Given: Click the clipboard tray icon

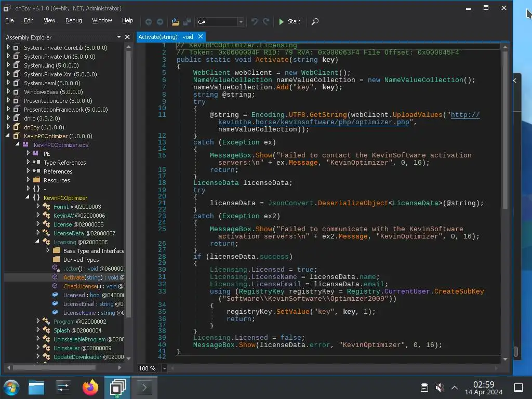Looking at the screenshot, I should pyautogui.click(x=424, y=388).
